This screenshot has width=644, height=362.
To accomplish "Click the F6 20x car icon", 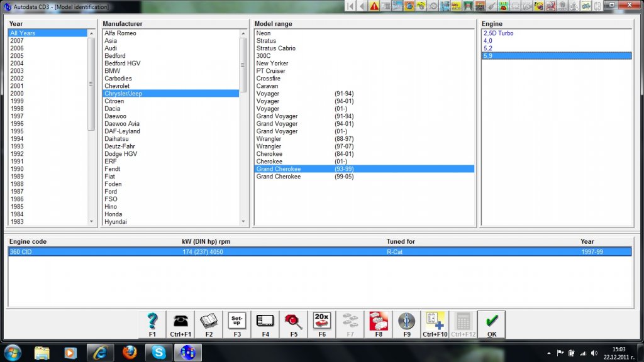I will click(322, 324).
